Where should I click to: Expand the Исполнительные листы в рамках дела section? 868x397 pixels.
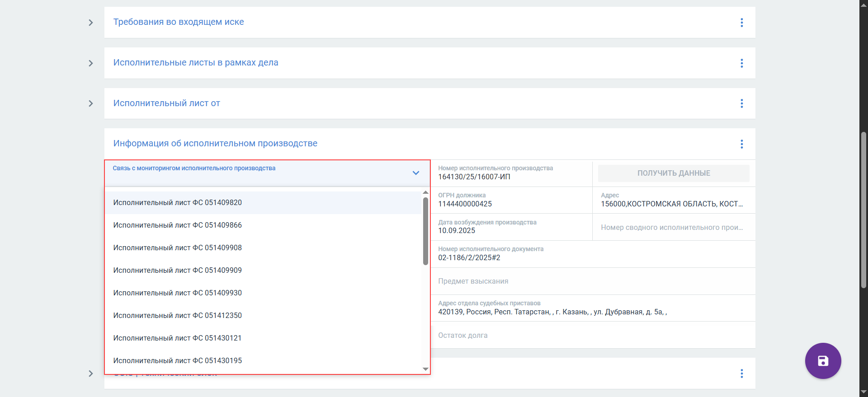pos(91,63)
